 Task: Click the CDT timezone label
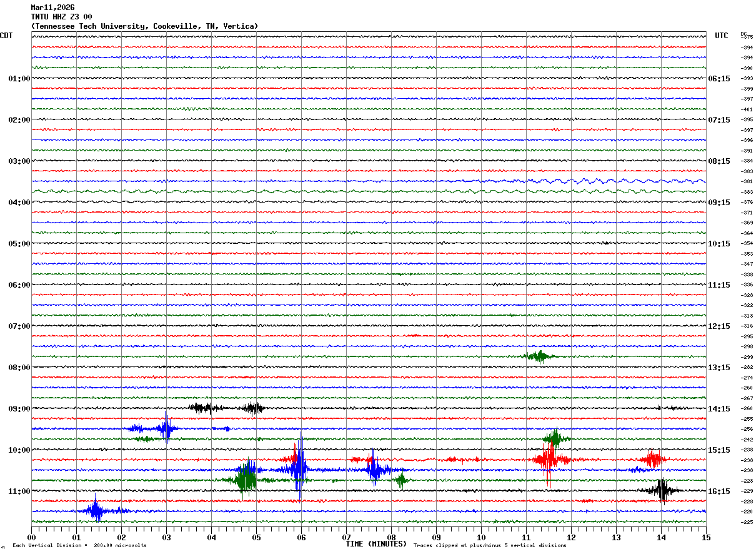point(6,36)
